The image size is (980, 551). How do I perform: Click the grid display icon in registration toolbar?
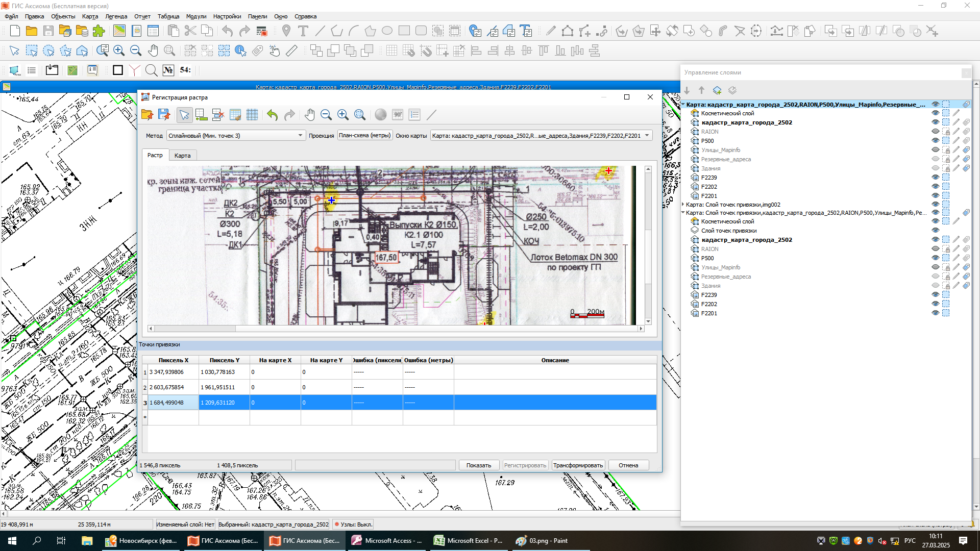[252, 115]
